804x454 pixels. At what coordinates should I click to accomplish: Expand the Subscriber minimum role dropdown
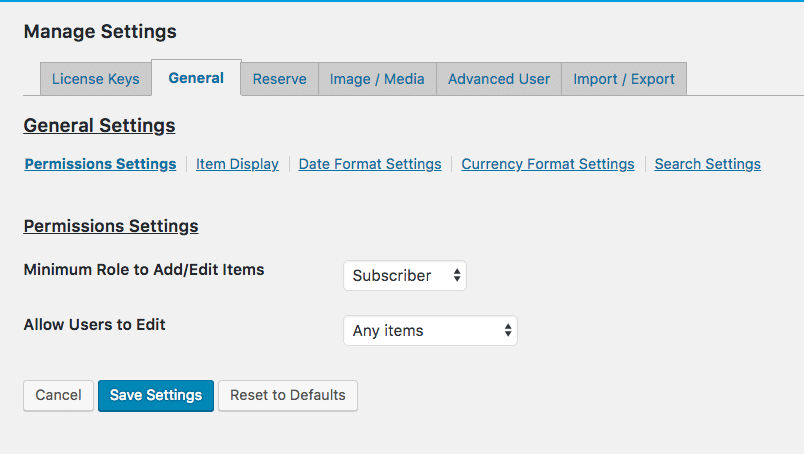click(x=405, y=276)
